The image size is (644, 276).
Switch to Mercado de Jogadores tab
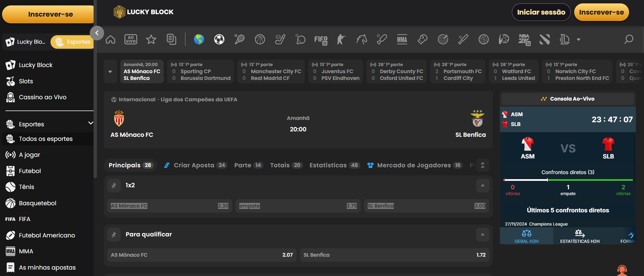[415, 165]
